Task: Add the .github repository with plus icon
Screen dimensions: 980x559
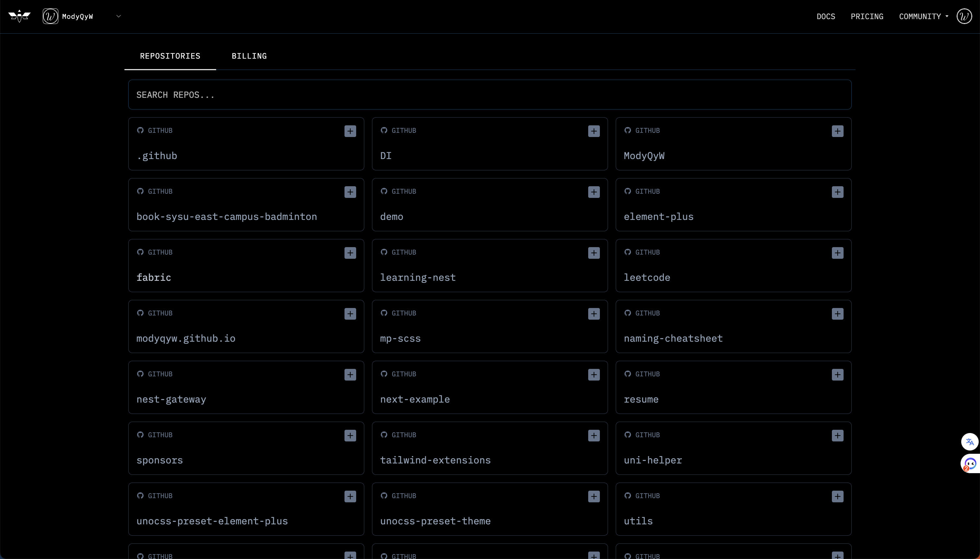Action: tap(350, 131)
